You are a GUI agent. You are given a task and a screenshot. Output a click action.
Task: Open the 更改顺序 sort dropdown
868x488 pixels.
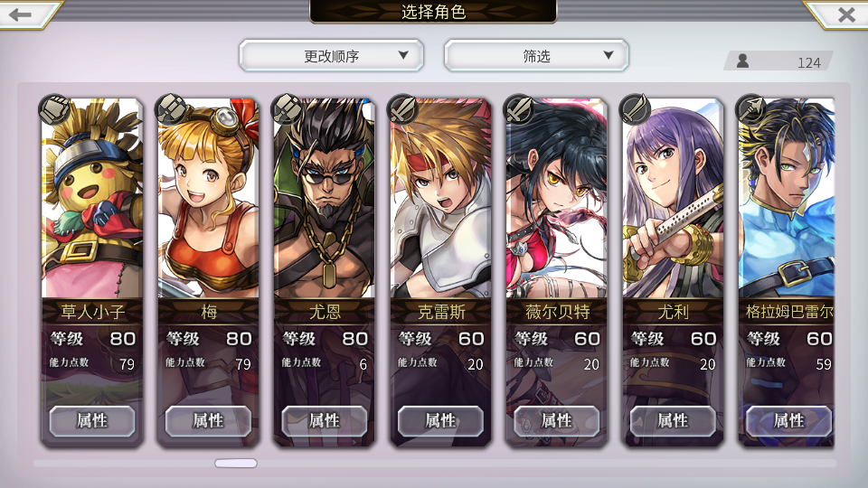click(x=332, y=55)
